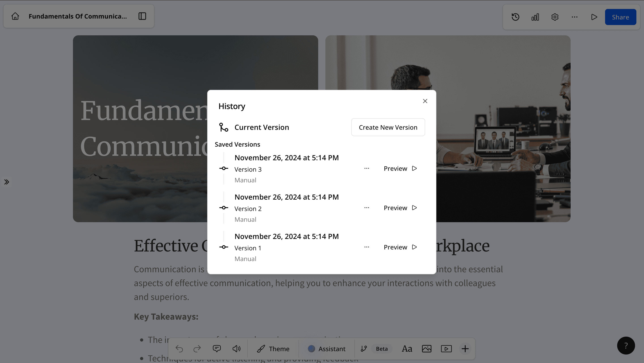Image resolution: width=644 pixels, height=363 pixels.
Task: Toggle the sidebar panel icon
Action: [x=142, y=16]
